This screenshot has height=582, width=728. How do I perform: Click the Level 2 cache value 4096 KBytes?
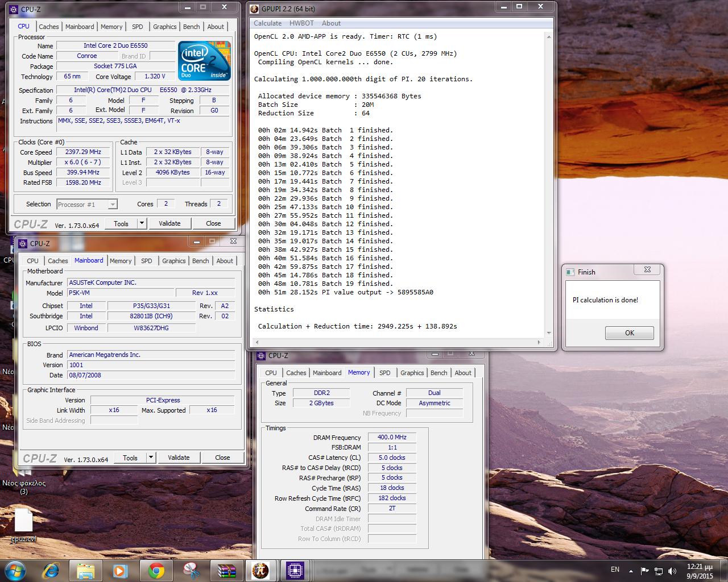[x=172, y=172]
